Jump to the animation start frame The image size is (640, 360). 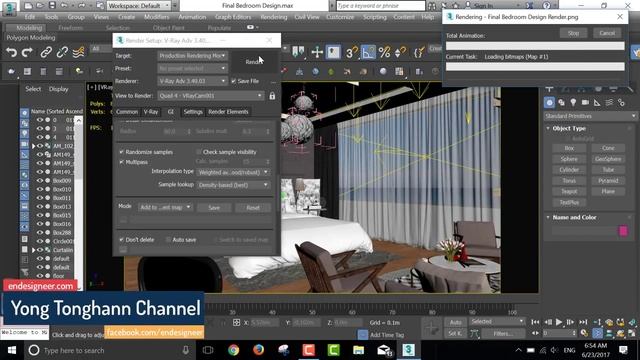tap(535, 322)
